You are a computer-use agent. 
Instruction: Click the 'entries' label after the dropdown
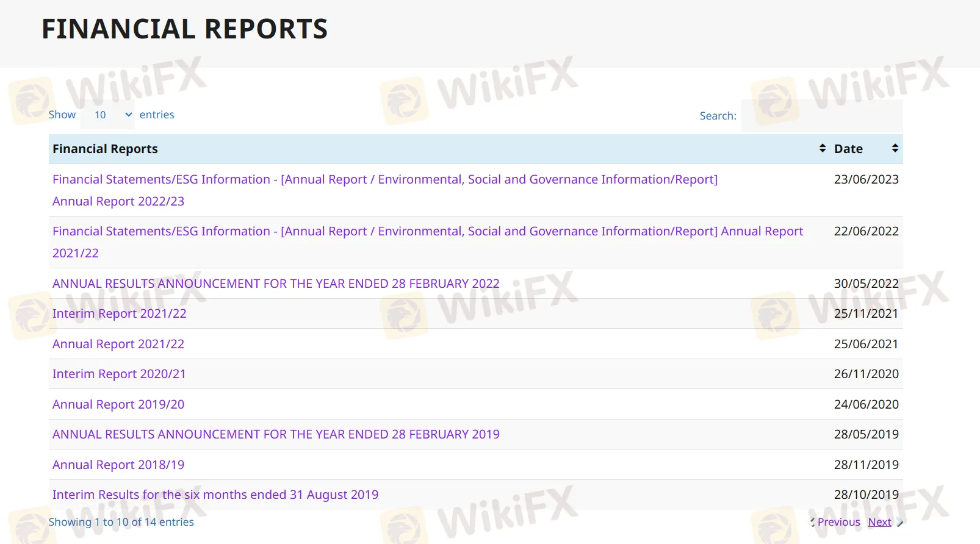(x=157, y=115)
